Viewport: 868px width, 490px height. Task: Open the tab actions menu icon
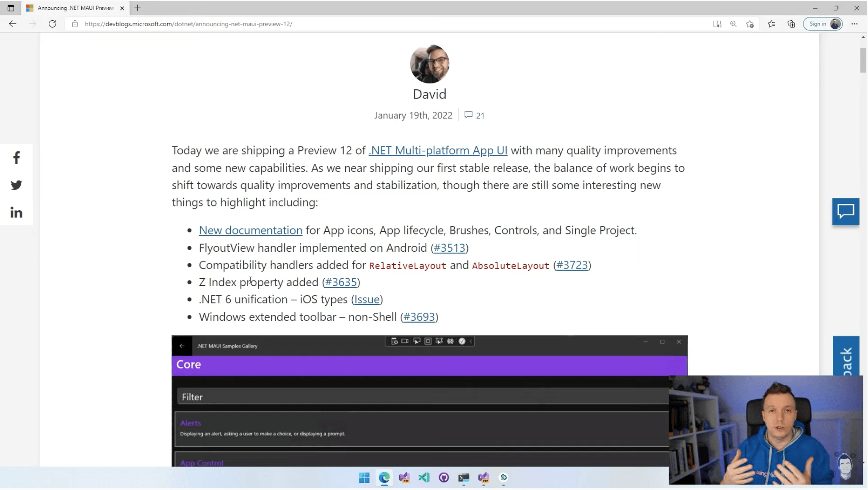pos(11,8)
